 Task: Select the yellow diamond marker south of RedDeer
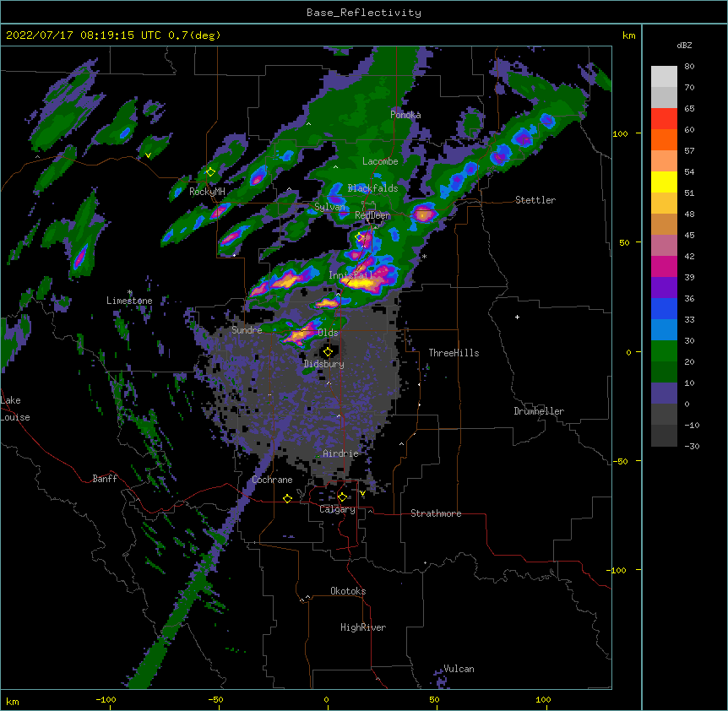click(360, 237)
